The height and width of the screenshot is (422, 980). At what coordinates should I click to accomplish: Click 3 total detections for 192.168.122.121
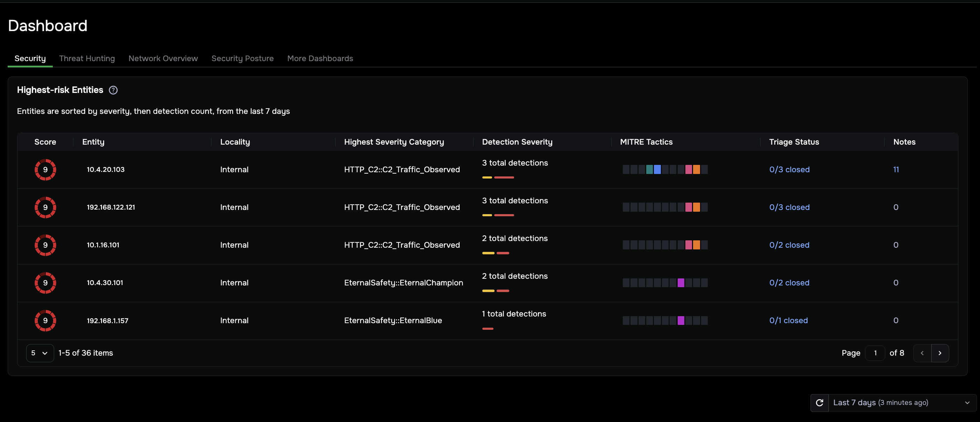[x=515, y=201]
